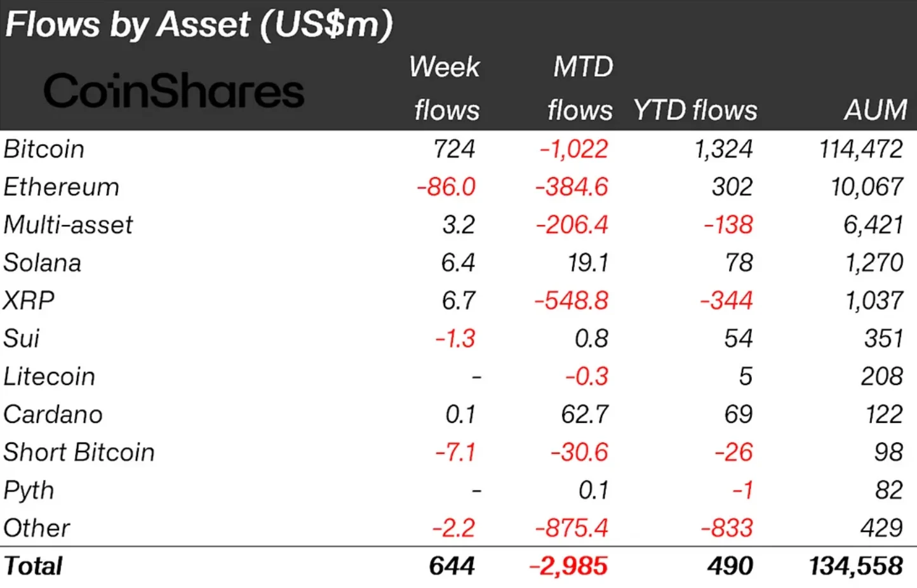This screenshot has height=588, width=917.
Task: Click the Short Bitcoin row label
Action: coord(79,452)
